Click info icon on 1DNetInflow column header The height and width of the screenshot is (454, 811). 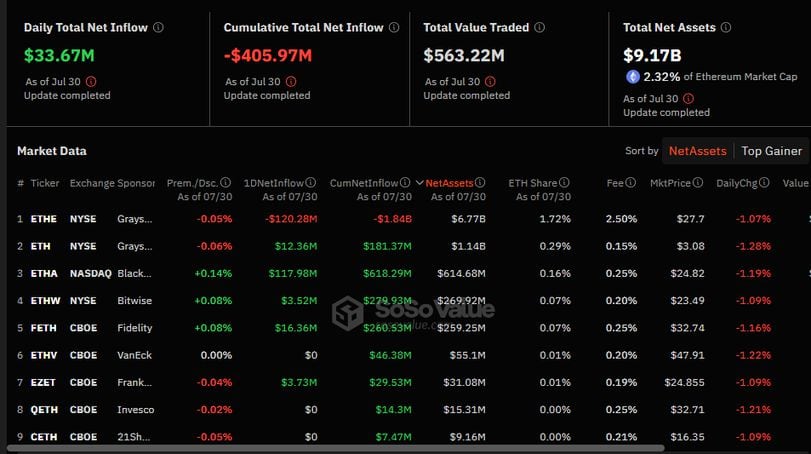pyautogui.click(x=310, y=183)
